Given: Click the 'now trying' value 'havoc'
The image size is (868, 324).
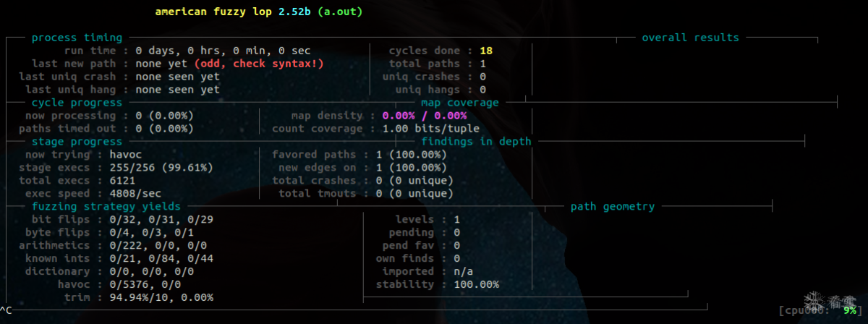Looking at the screenshot, I should tap(125, 155).
